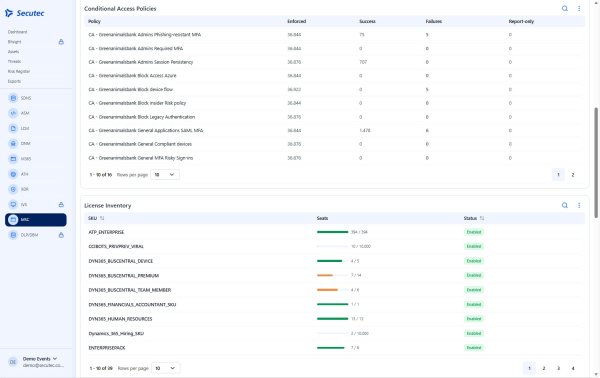Search the Conditional Access Policies table
This screenshot has height=378, width=600.
click(x=564, y=8)
